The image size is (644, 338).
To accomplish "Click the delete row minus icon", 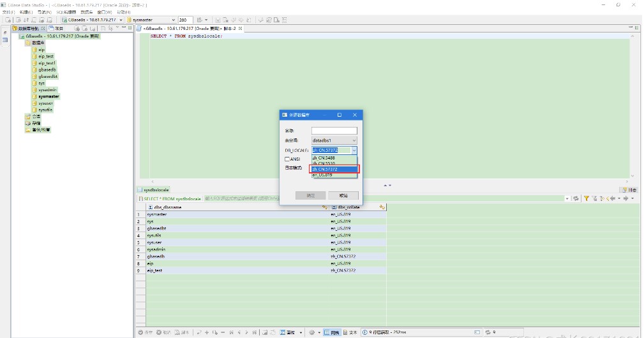I will 223,332.
